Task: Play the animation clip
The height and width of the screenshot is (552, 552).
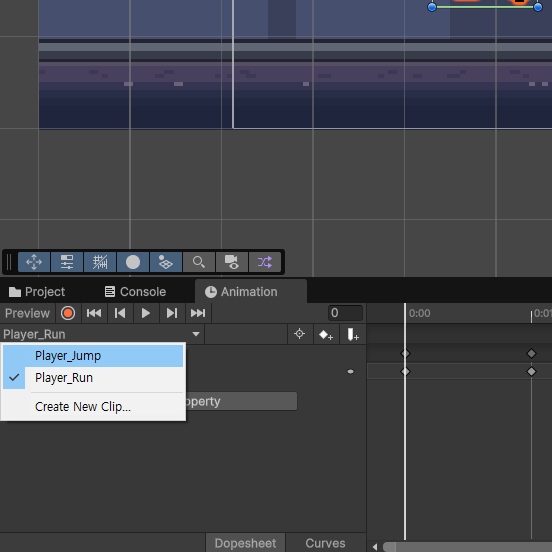Action: (146, 313)
